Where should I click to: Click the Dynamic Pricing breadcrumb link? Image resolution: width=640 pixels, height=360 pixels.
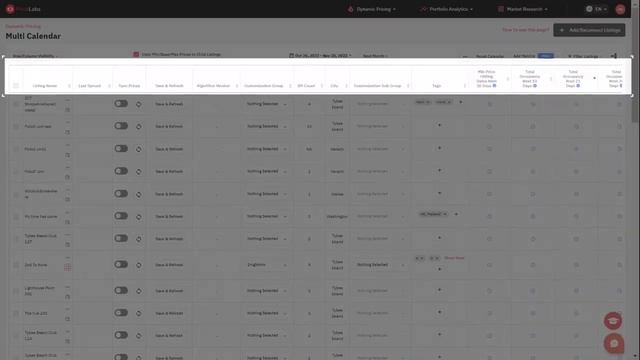pyautogui.click(x=23, y=26)
